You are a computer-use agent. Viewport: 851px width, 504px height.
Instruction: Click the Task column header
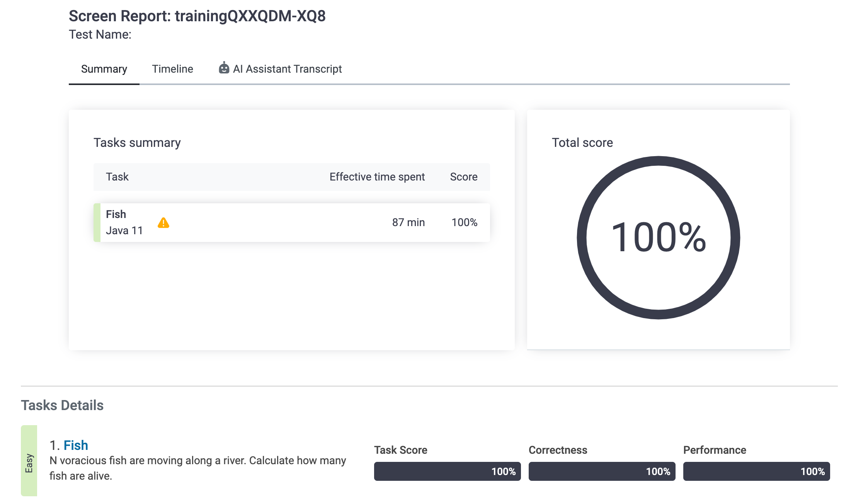(117, 177)
